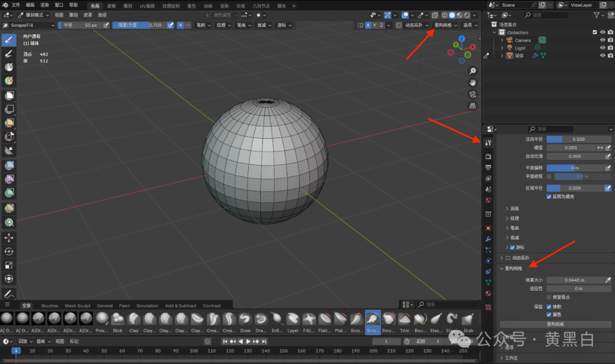This screenshot has width=615, height=364.
Task: Select wireframe viewport shading mode
Action: [444, 15]
